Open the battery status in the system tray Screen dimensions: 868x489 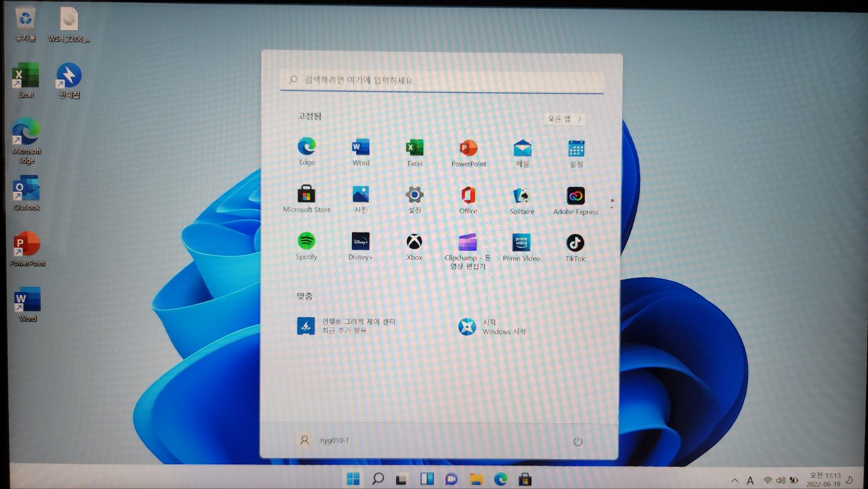coord(794,481)
